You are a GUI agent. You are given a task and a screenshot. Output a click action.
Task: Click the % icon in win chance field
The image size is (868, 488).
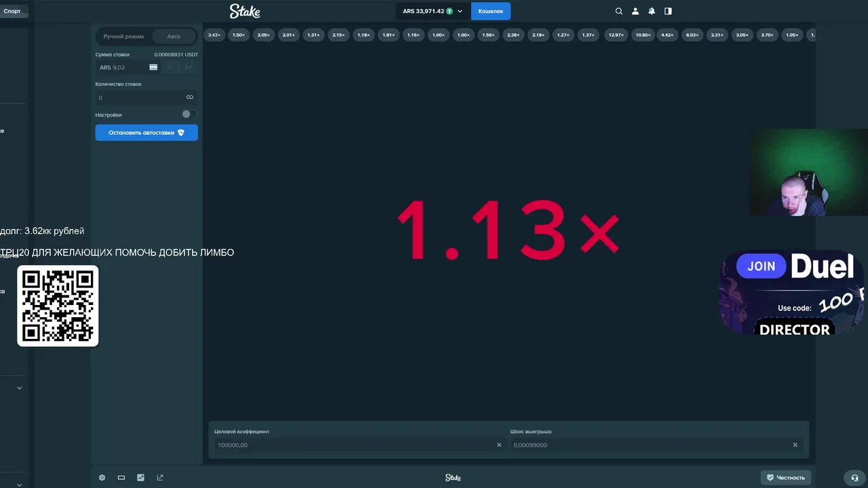795,445
